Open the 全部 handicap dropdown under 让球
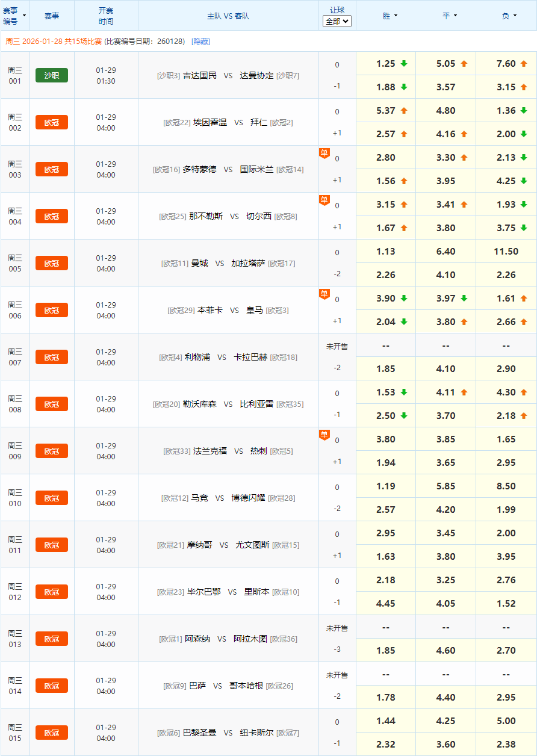The width and height of the screenshot is (537, 756). pos(337,22)
